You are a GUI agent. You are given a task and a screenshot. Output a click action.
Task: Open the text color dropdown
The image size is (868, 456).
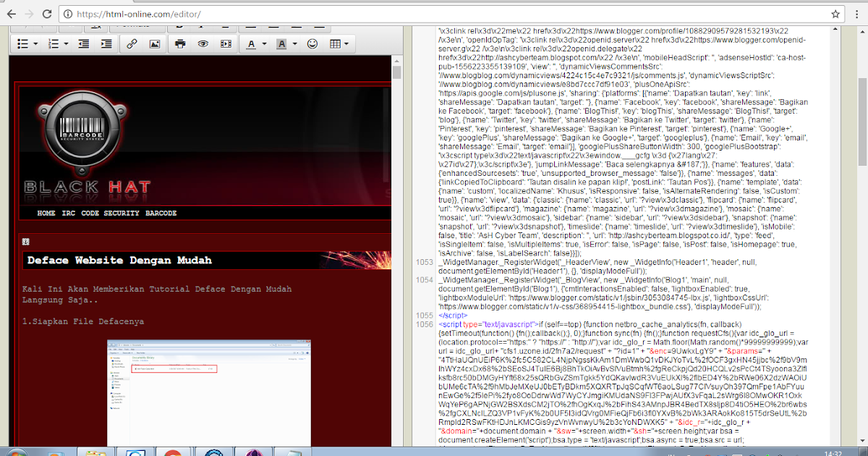263,43
